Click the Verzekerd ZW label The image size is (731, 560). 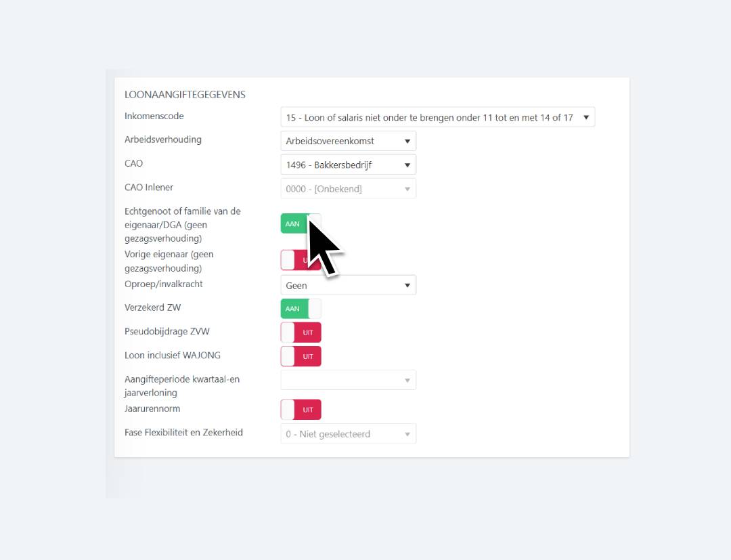tap(152, 307)
